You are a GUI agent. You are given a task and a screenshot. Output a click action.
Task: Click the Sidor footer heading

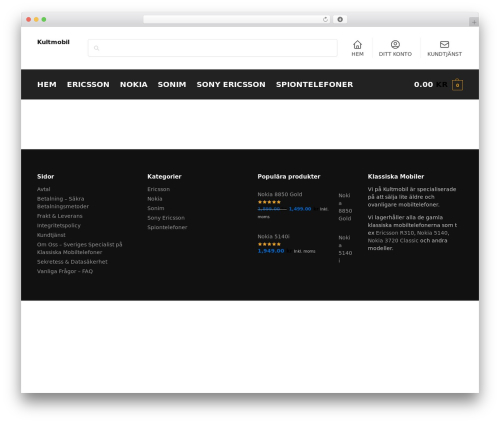[x=45, y=176]
